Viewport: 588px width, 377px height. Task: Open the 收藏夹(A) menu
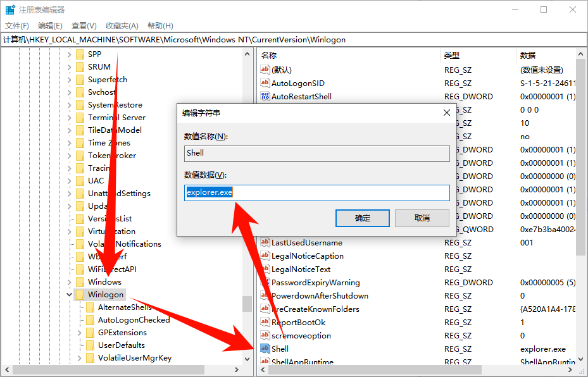click(x=122, y=26)
